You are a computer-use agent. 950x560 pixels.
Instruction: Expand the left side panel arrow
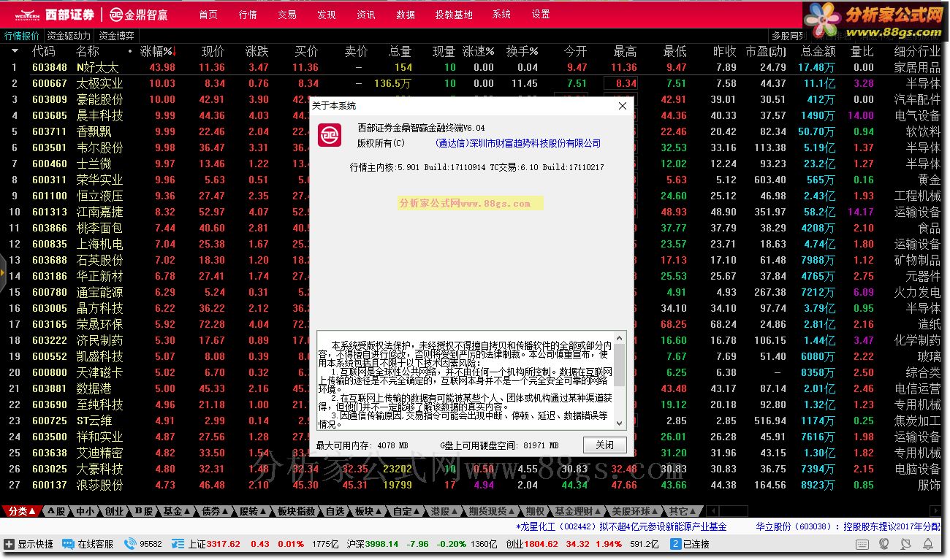click(3, 274)
